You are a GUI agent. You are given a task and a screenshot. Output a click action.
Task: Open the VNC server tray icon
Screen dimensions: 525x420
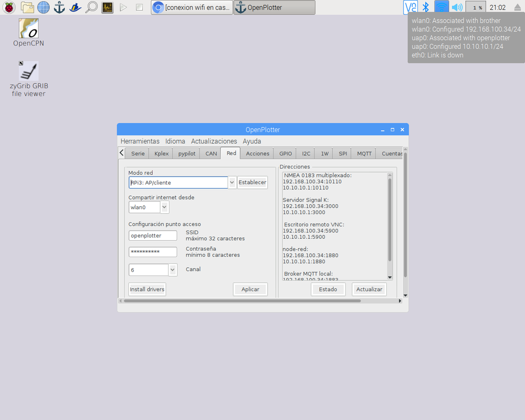coord(410,7)
